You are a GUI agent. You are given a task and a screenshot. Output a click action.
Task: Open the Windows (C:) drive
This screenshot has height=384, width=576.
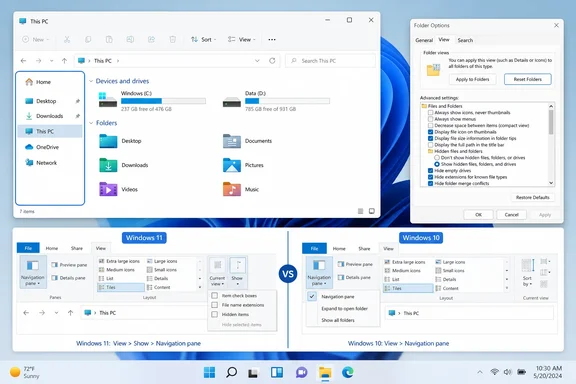pyautogui.click(x=152, y=101)
